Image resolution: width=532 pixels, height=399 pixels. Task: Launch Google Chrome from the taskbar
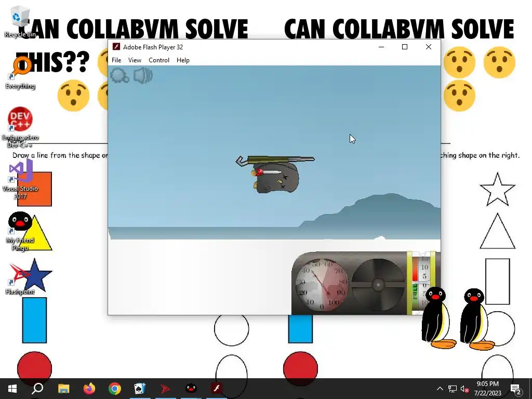(115, 389)
